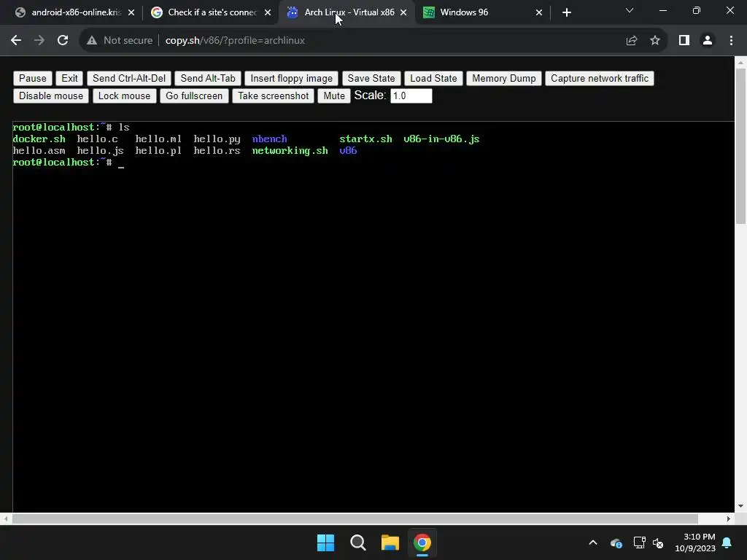The image size is (747, 560).
Task: Close the Arch Linux tab
Action: pos(403,12)
